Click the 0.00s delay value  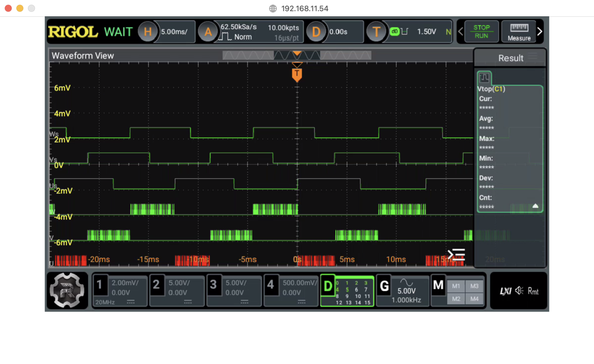pyautogui.click(x=338, y=32)
